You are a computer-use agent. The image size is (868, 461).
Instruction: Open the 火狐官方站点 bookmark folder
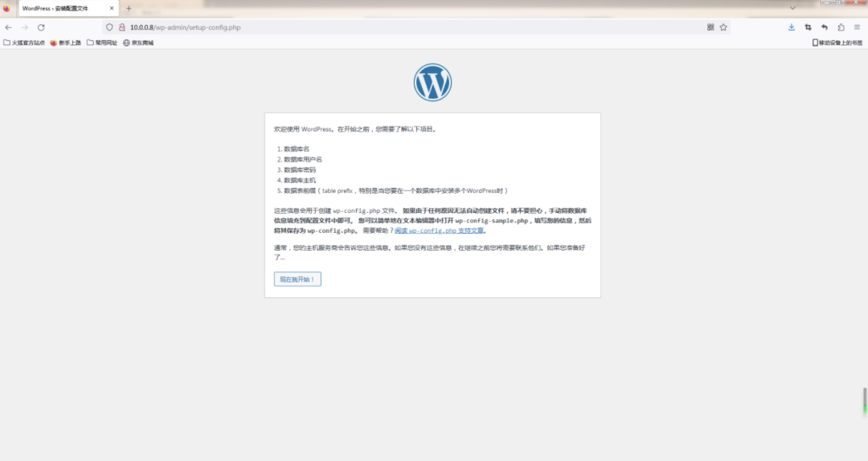[24, 43]
